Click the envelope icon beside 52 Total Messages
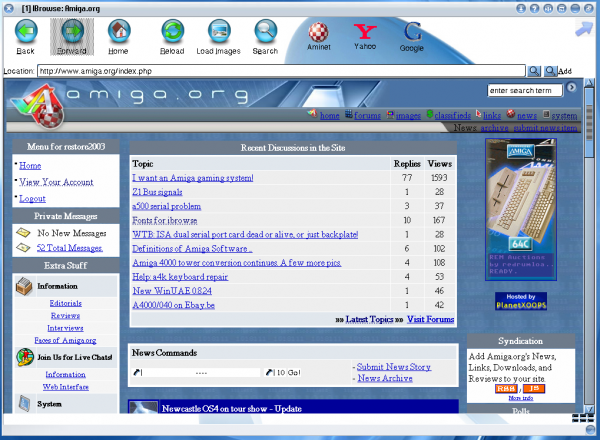The width and height of the screenshot is (600, 440). coord(23,248)
